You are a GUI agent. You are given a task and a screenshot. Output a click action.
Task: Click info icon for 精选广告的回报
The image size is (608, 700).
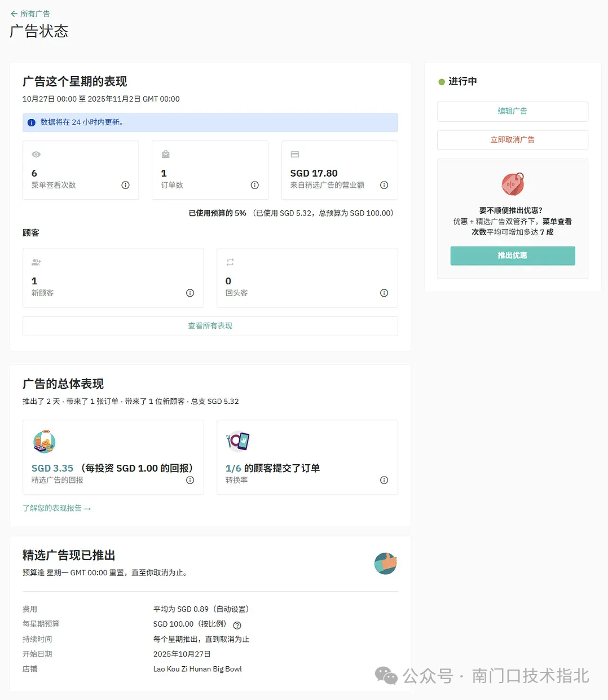pos(190,480)
